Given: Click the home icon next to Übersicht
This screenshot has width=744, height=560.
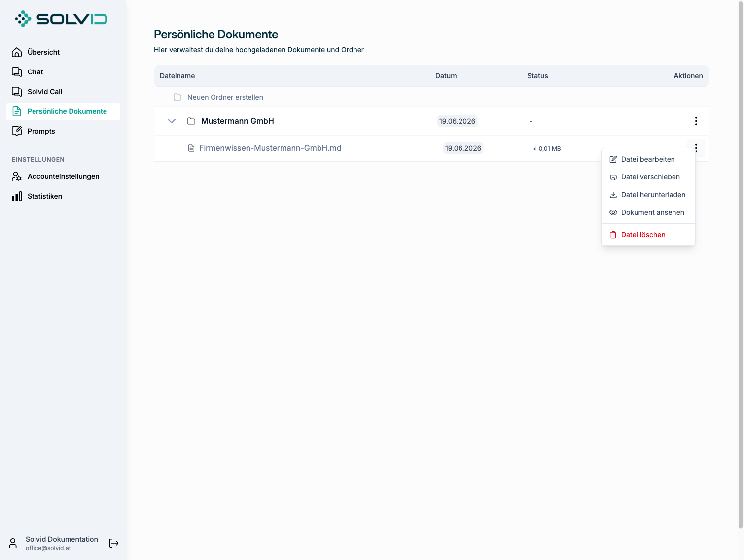Looking at the screenshot, I should point(17,52).
